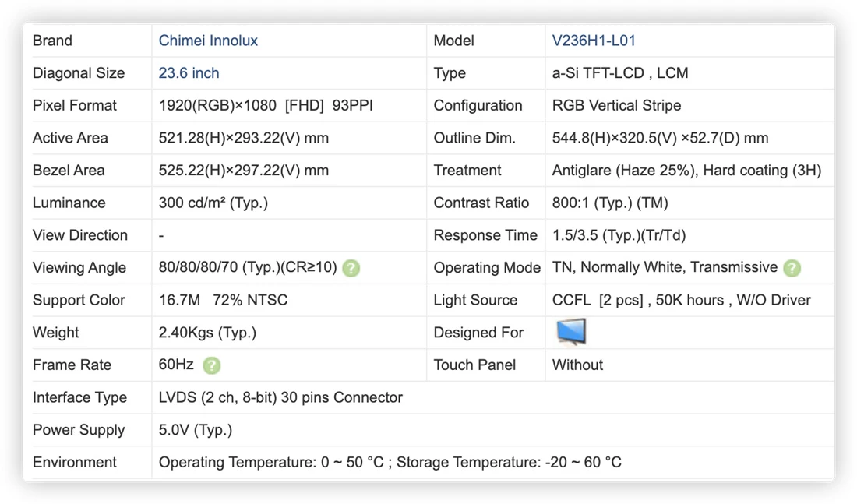Follow the 23.6 inch size link
The image size is (857, 504).
pyautogui.click(x=189, y=72)
